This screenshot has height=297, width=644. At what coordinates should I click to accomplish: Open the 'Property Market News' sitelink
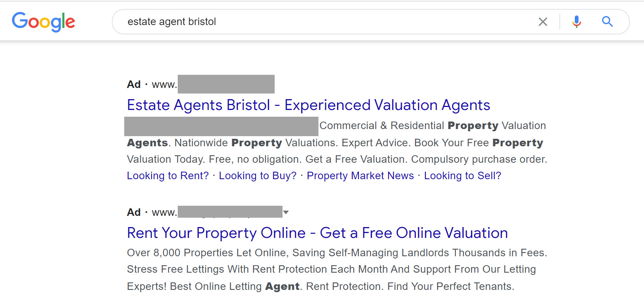(x=360, y=176)
